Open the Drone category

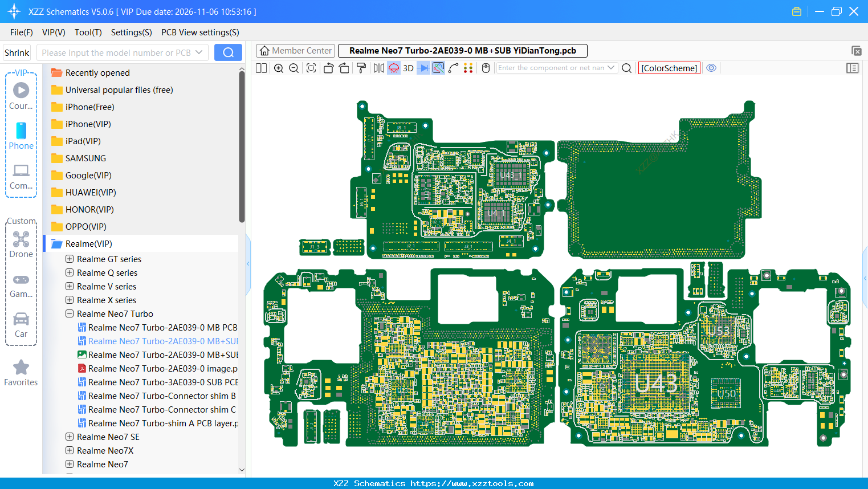21,244
